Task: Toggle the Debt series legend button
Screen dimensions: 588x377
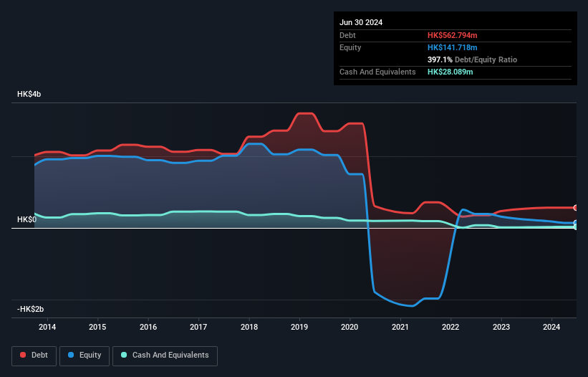Action: (x=34, y=355)
